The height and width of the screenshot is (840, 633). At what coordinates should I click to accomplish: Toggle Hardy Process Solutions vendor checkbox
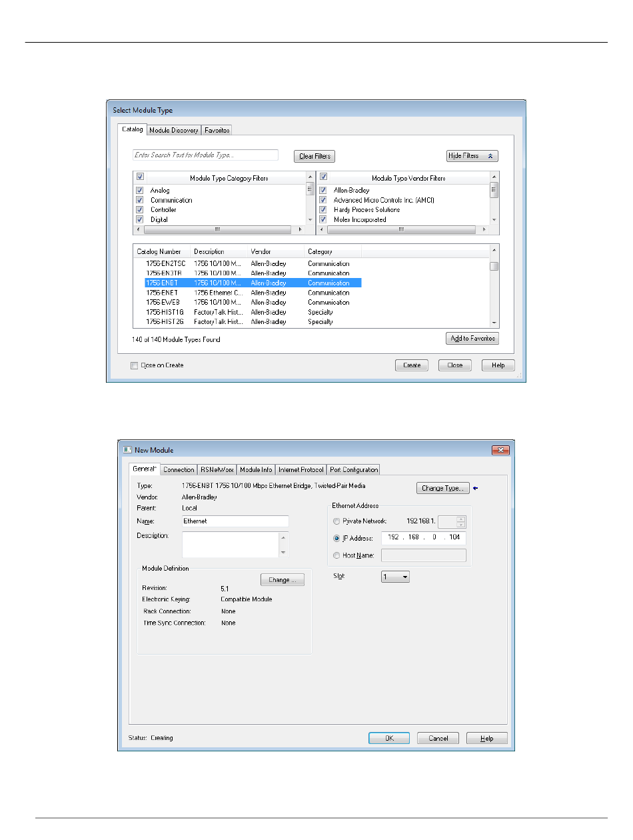point(323,209)
